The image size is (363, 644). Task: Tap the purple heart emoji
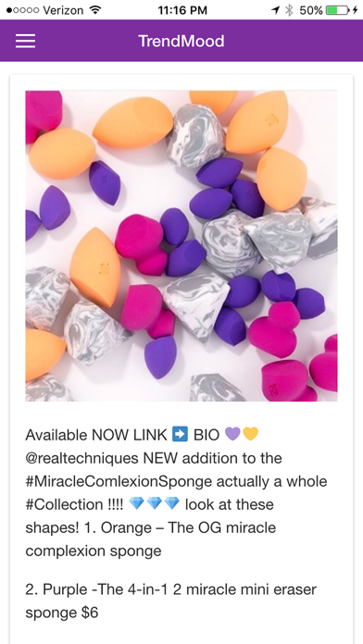click(232, 434)
